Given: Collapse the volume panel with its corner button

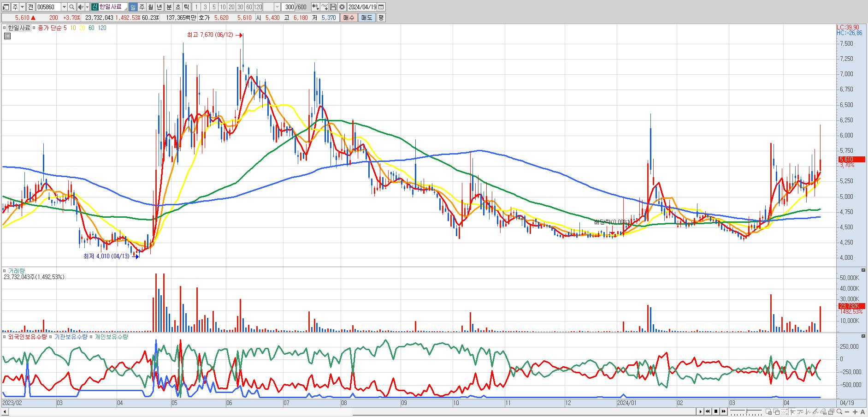Looking at the screenshot, I should click(863, 270).
